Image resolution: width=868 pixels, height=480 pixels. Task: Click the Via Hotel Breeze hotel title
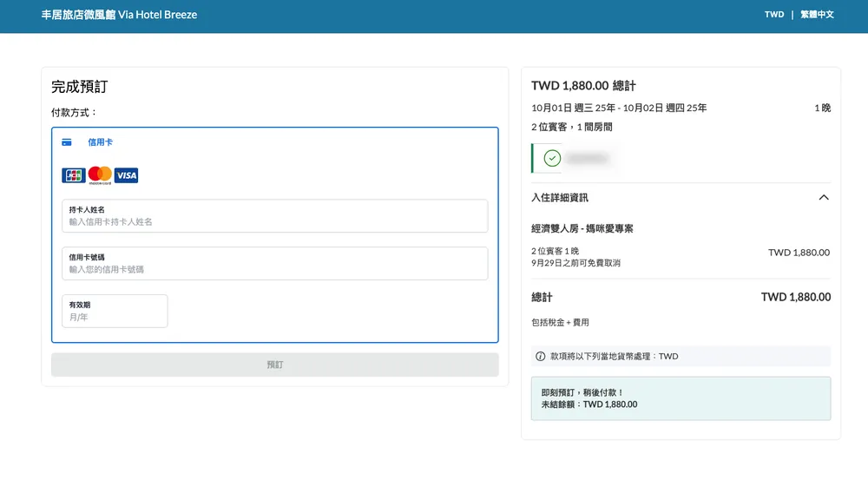tap(119, 15)
